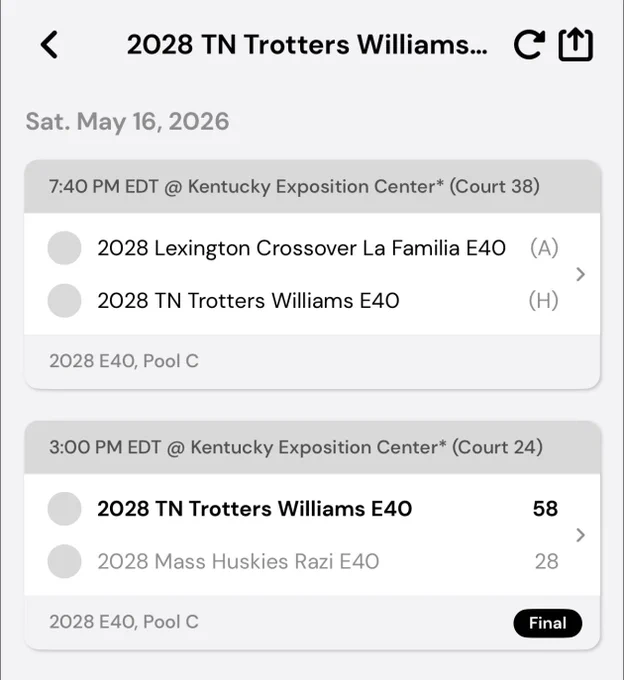The height and width of the screenshot is (680, 624).
Task: Tap Pool C label under 7:40 PM game
Action: 124,361
